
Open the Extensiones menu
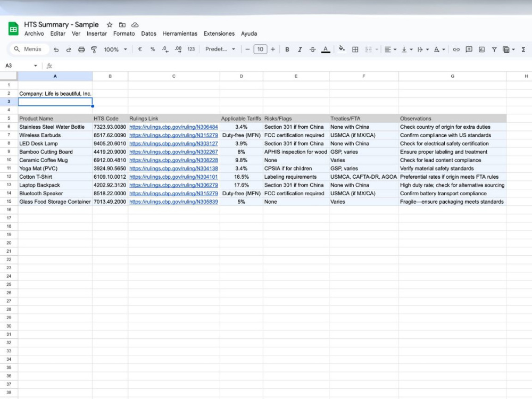pyautogui.click(x=219, y=34)
